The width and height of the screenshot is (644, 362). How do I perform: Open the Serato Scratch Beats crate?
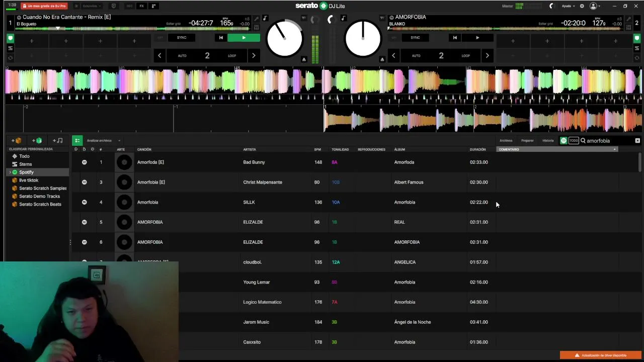(x=39, y=205)
